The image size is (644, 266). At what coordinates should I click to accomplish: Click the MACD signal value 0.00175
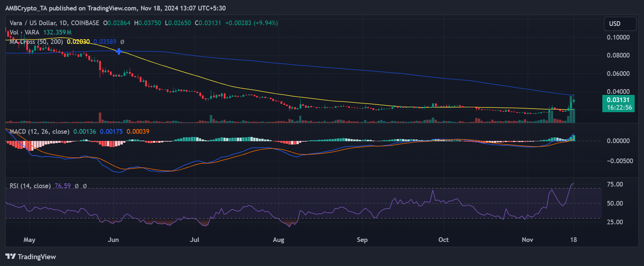tap(111, 132)
